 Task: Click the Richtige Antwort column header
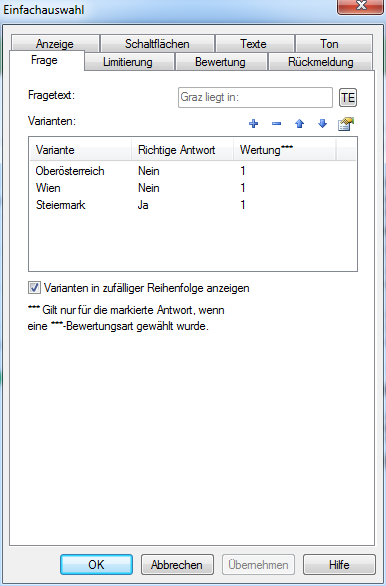tap(183, 150)
